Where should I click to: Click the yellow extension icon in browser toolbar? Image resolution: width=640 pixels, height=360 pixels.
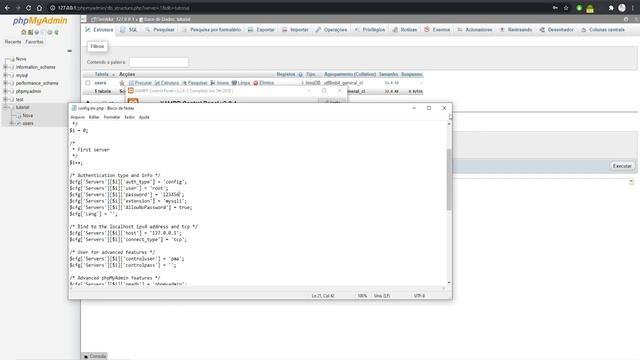tap(590, 8)
